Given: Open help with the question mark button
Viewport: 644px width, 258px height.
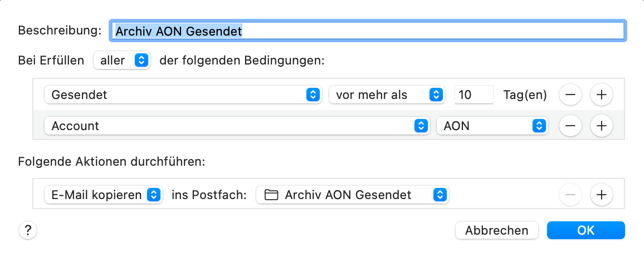Looking at the screenshot, I should point(28,230).
